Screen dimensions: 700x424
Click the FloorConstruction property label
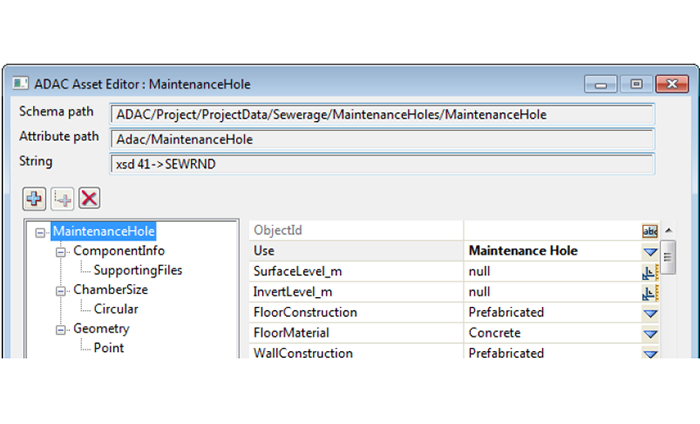(305, 312)
